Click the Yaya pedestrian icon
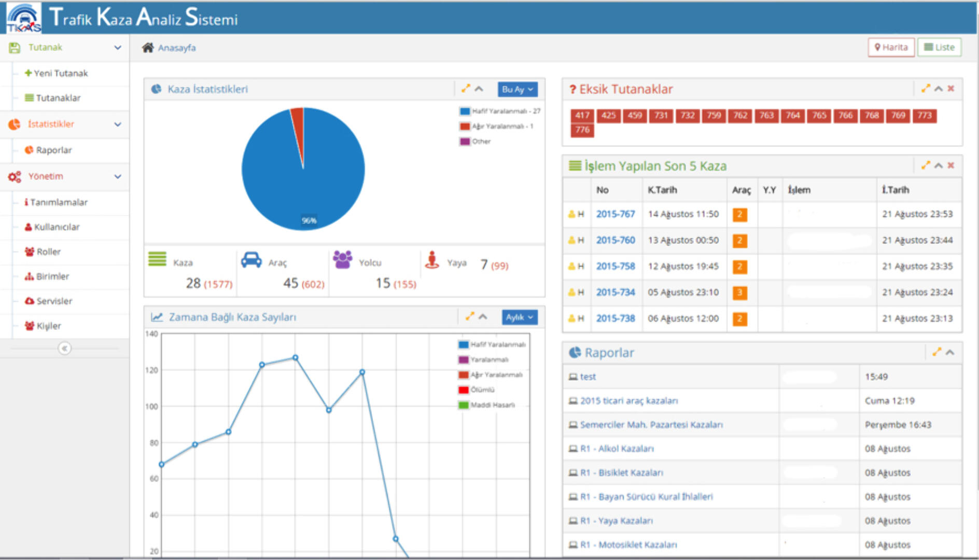Screen dimensions: 979x560 [x=432, y=260]
